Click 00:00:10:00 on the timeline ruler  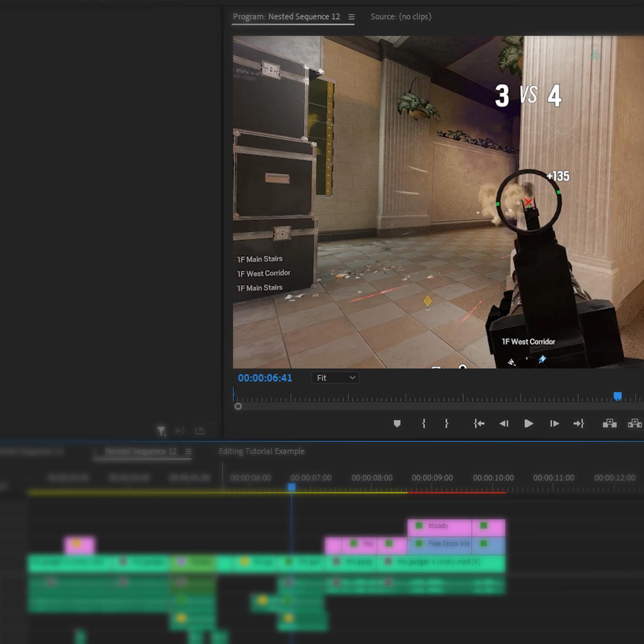point(493,478)
